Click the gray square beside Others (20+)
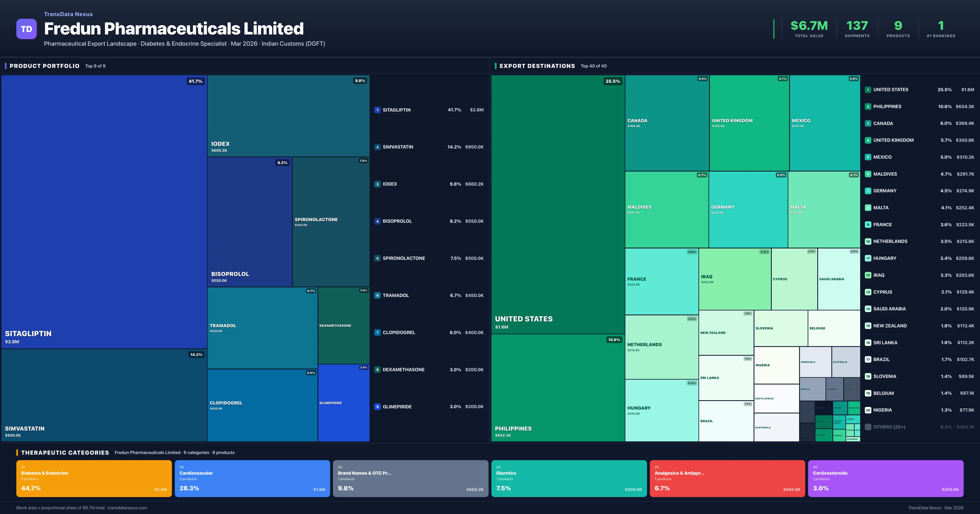This screenshot has height=514, width=980. coord(868,427)
